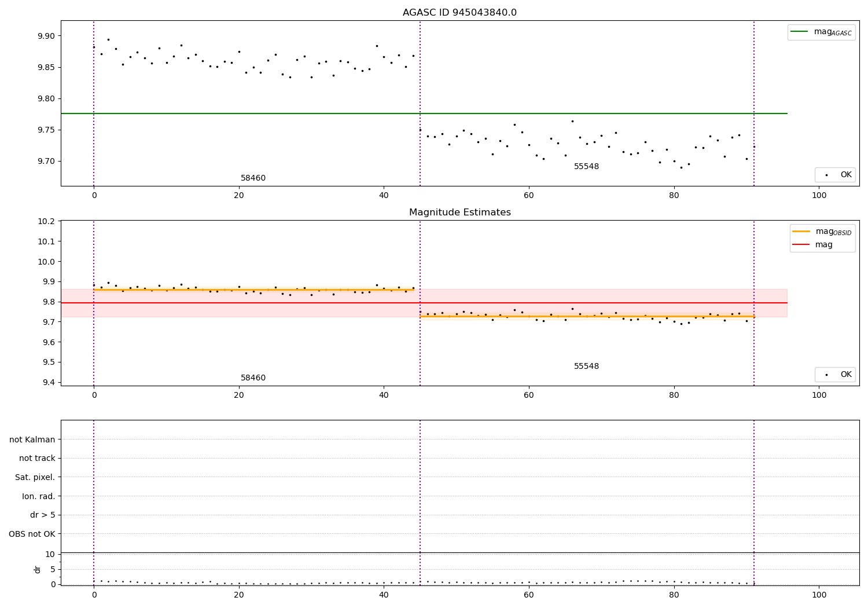This screenshot has width=868, height=608.
Task: Click the 10.0 tick label in the middle plot
Action: pyautogui.click(x=46, y=262)
